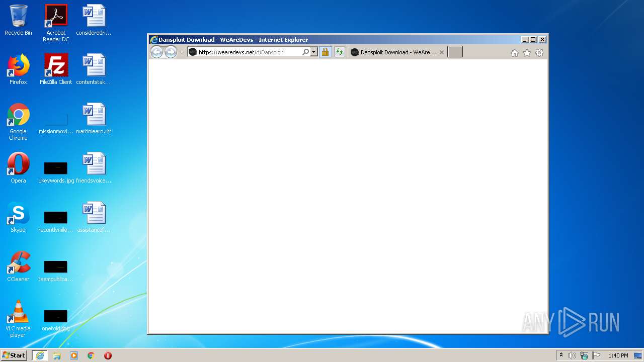644x362 pixels.
Task: Go back using Internet Explorer's Back arrow
Action: tap(157, 52)
